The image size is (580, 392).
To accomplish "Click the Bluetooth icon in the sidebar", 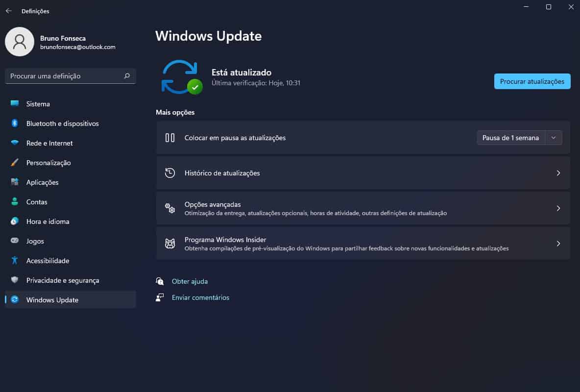I will point(15,123).
